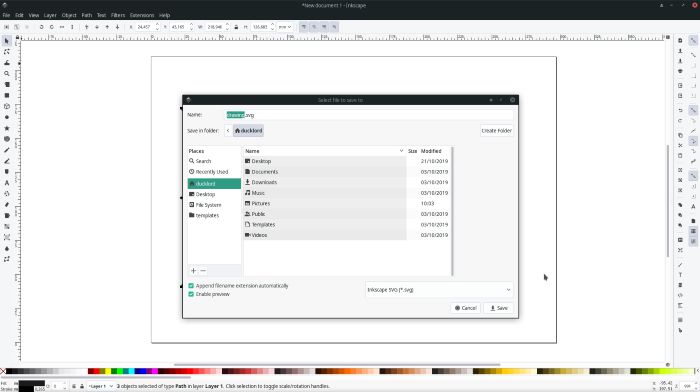Open the Object menu
This screenshot has height=392, width=700.
69,15
